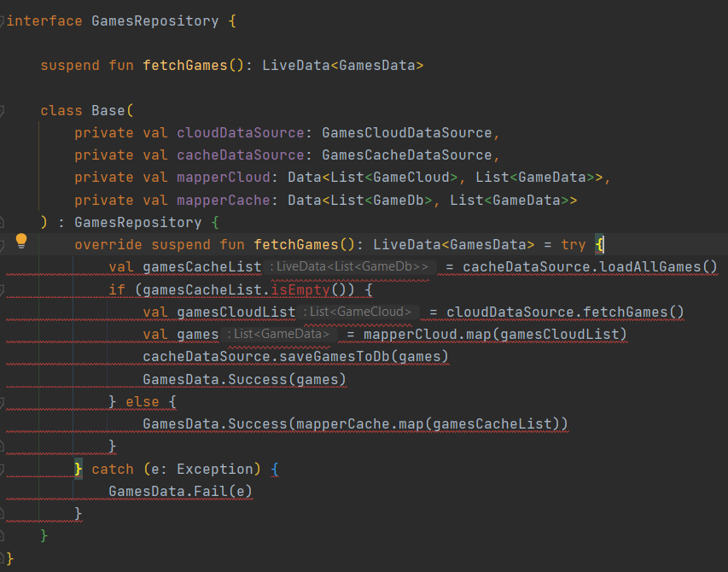
Task: Click the highlighted opening brace after try
Action: [x=599, y=245]
